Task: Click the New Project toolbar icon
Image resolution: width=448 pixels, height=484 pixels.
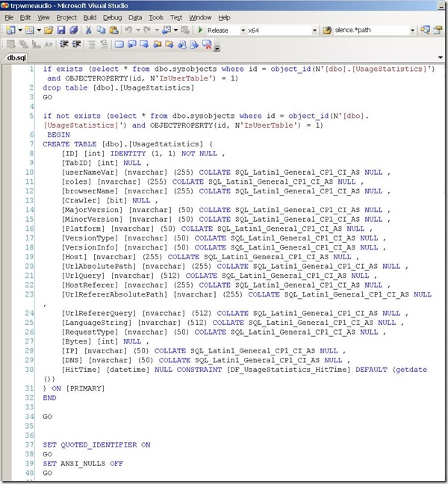Action: pos(10,30)
